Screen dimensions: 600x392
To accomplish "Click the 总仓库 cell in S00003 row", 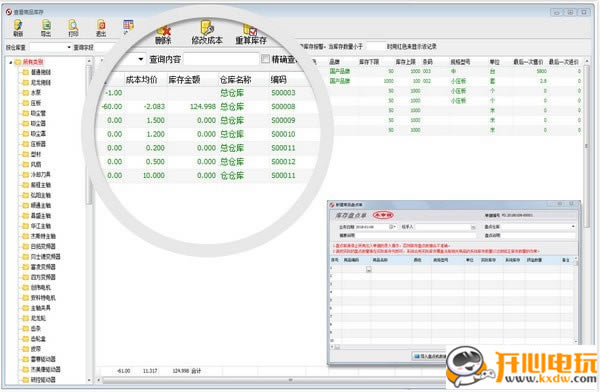I will click(x=232, y=93).
